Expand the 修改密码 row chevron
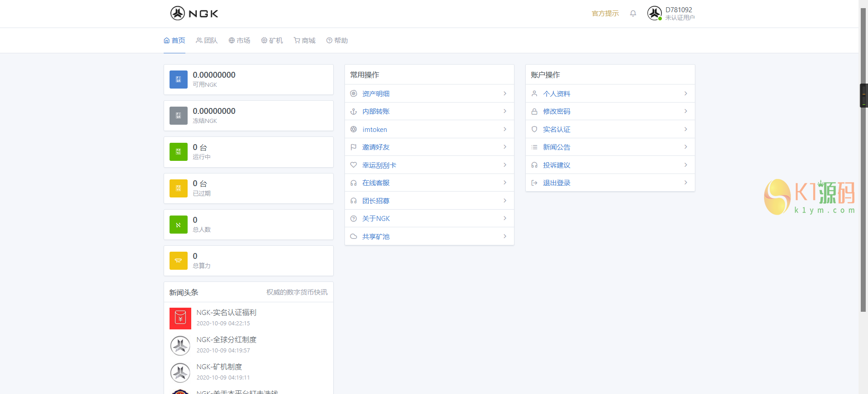868x394 pixels. coord(686,111)
